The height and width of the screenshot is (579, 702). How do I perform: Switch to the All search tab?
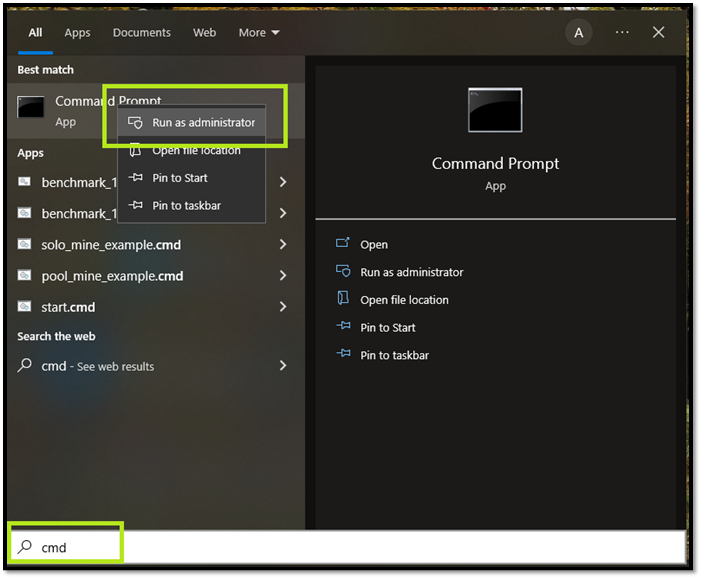pyautogui.click(x=35, y=33)
